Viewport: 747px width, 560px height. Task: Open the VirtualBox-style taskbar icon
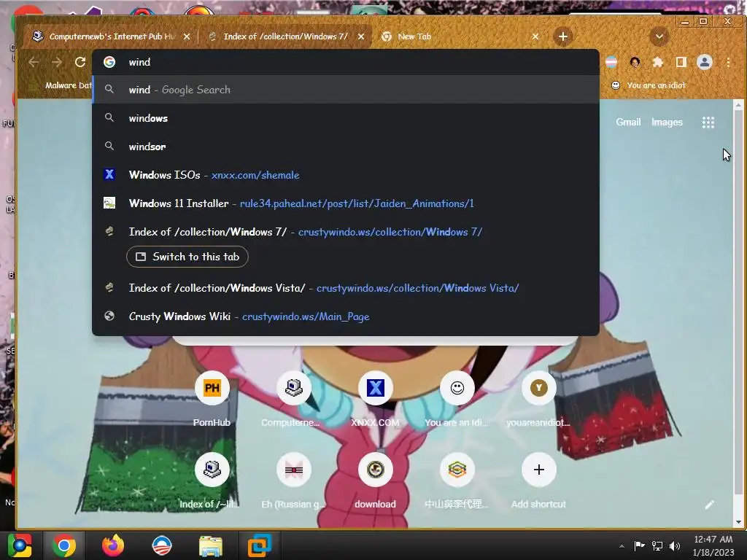pyautogui.click(x=259, y=545)
